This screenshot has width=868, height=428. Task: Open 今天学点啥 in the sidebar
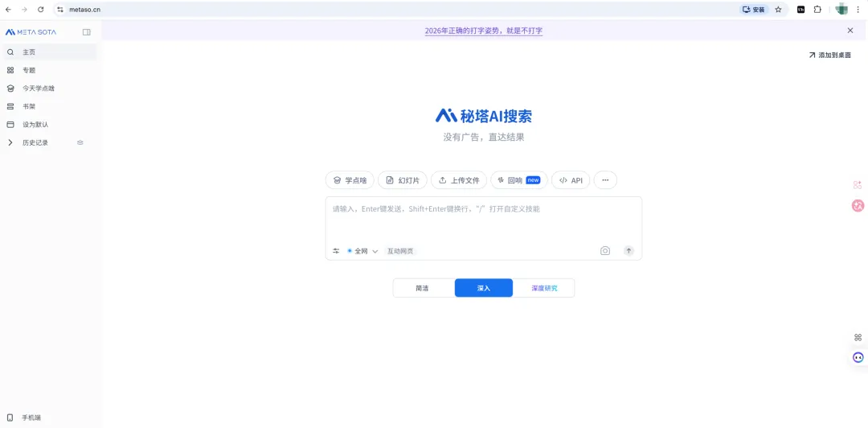pos(49,88)
